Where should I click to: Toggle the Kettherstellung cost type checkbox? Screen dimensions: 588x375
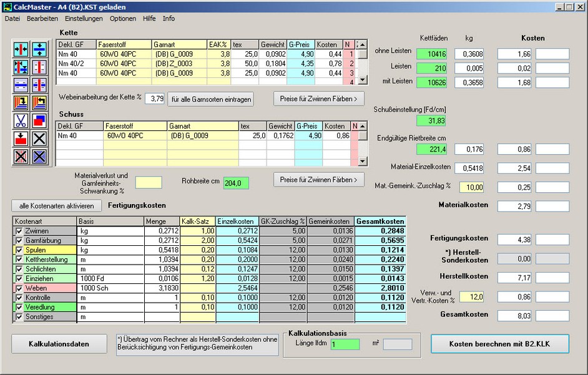click(19, 260)
